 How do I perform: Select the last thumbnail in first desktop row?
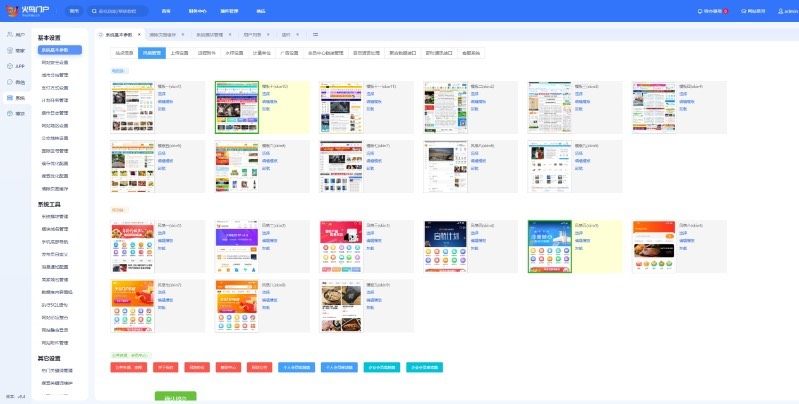coord(654,107)
